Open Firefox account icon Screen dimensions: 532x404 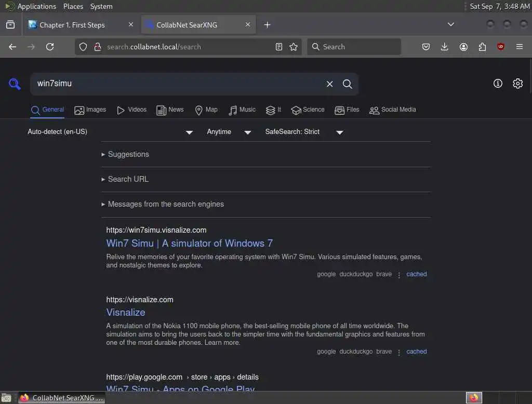[463, 47]
